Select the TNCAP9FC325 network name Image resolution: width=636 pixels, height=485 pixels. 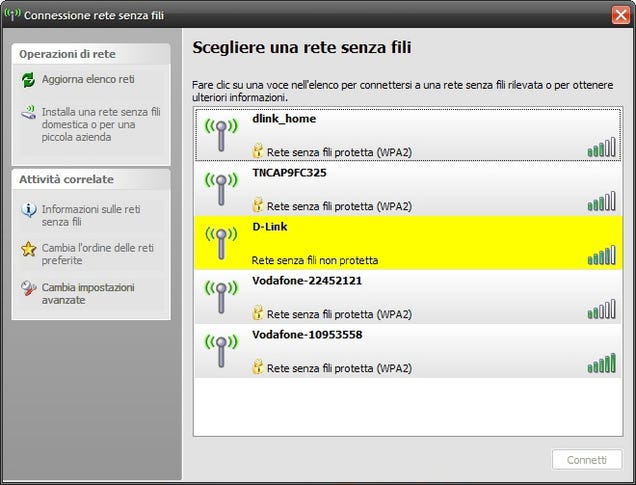(x=289, y=173)
